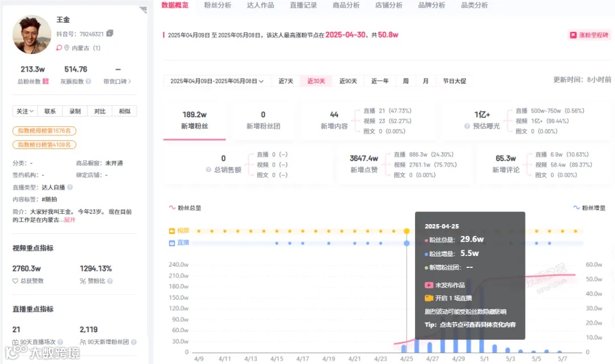The image size is (615, 364).
Task: Click the heart icon beside 总获赞数
Action: coord(15,281)
